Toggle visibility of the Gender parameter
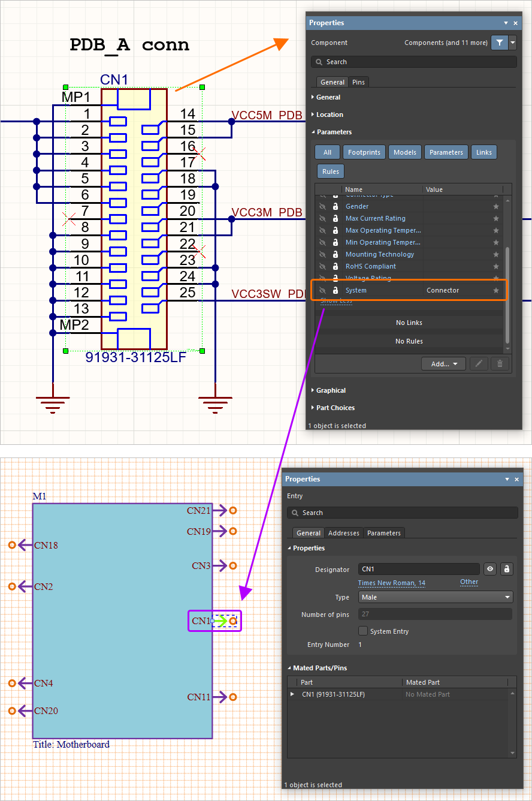The image size is (532, 801). pyautogui.click(x=322, y=206)
